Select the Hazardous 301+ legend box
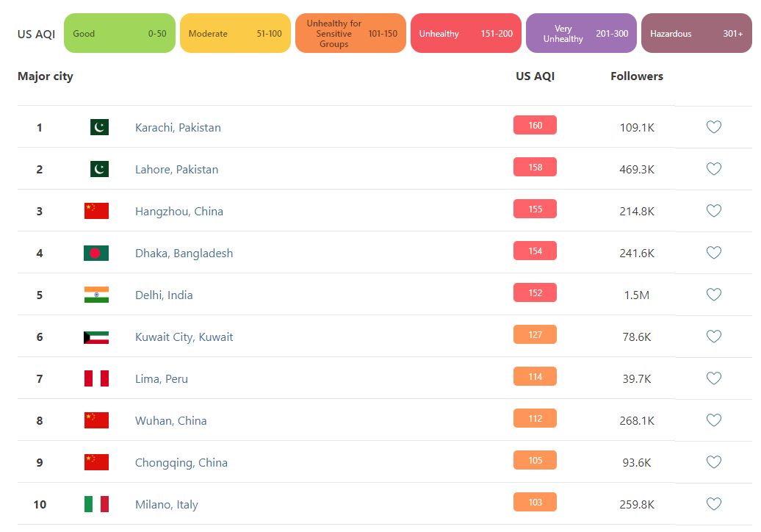 click(x=696, y=33)
